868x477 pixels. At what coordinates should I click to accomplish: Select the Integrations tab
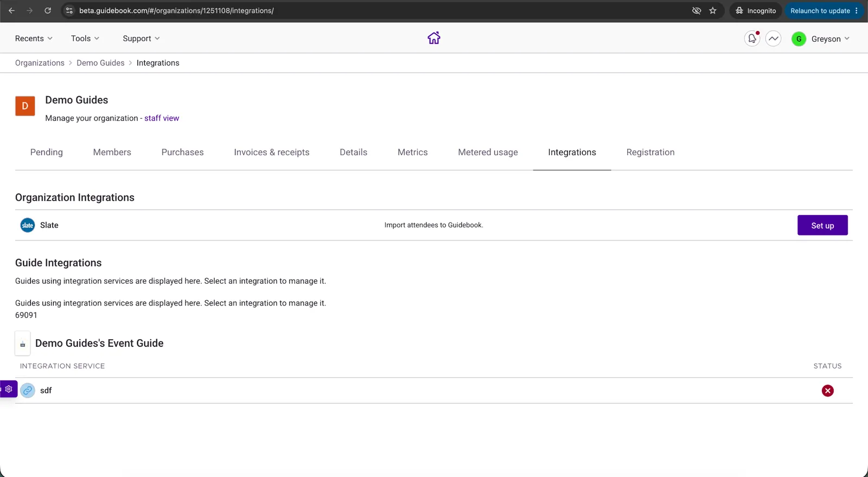coord(572,152)
